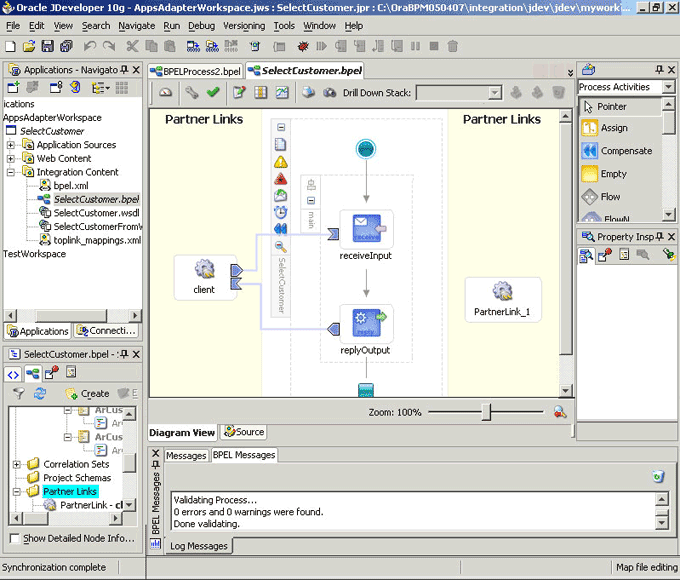
Task: Click the Save toolbar icon
Action: click(x=47, y=46)
